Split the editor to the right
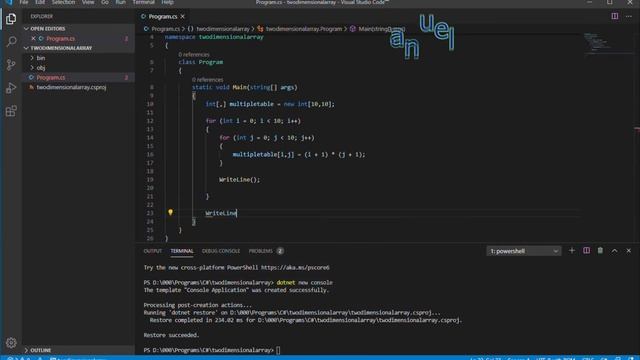This screenshot has width=640, height=360. pyautogui.click(x=614, y=16)
